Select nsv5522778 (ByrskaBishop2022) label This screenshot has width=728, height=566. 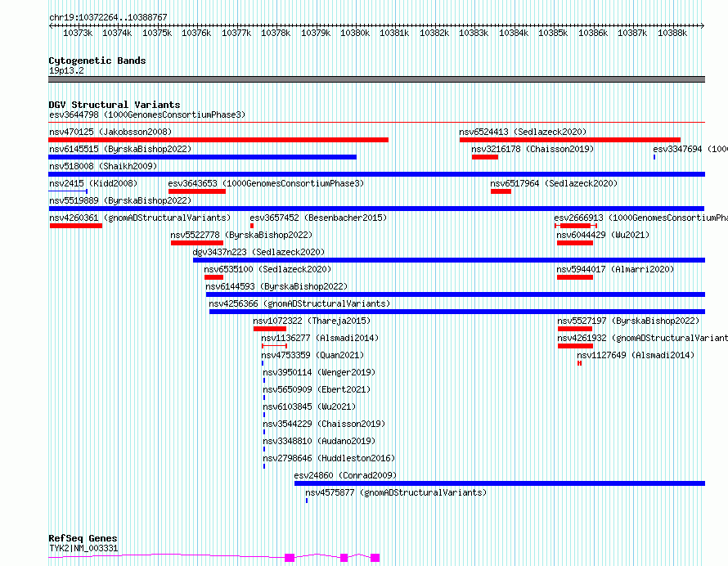[x=241, y=235]
